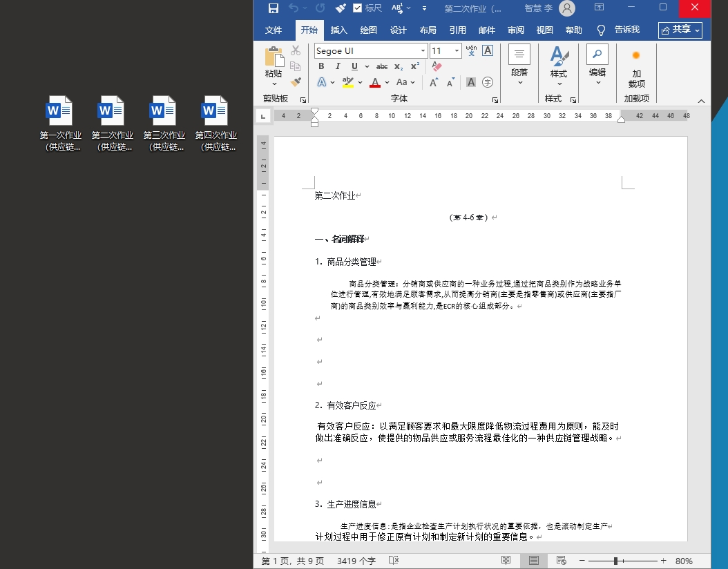Image resolution: width=728 pixels, height=569 pixels.
Task: Toggle Underline formatting
Action: (x=354, y=66)
